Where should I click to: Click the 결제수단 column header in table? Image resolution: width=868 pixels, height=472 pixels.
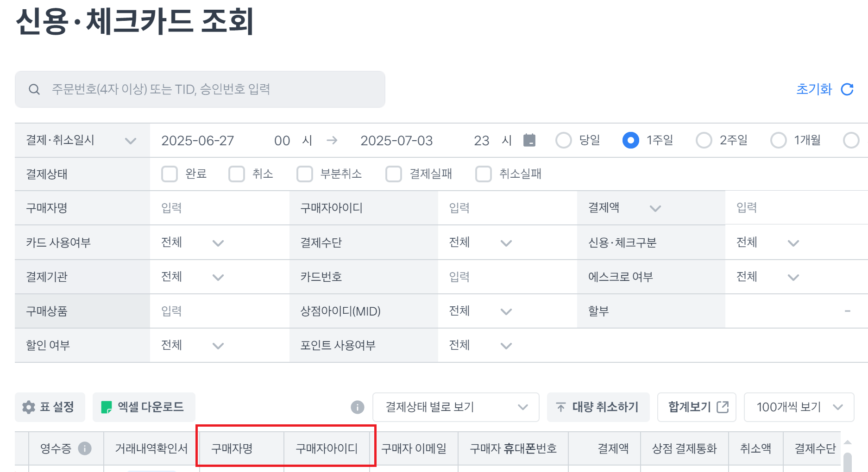coord(815,448)
